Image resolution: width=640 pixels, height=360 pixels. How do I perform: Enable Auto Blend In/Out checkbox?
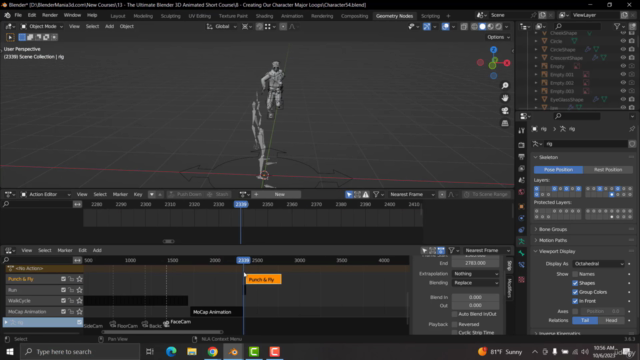click(455, 314)
